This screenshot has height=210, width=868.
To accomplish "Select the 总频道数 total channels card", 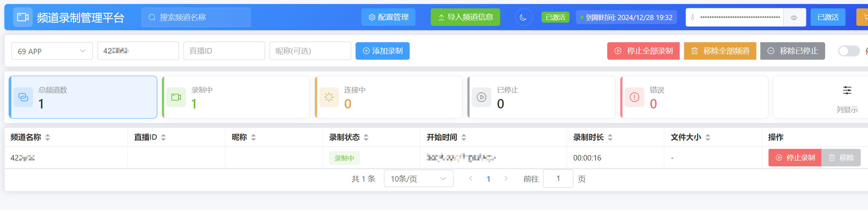I will tap(83, 97).
